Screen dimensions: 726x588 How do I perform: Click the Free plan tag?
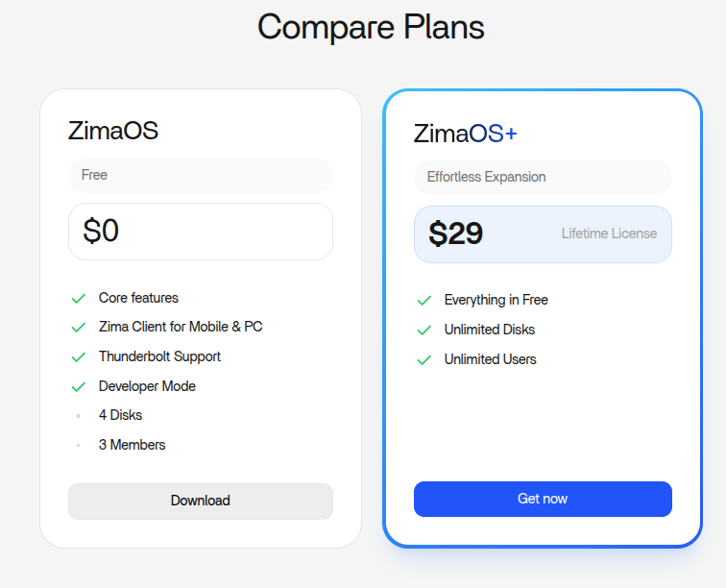point(94,175)
